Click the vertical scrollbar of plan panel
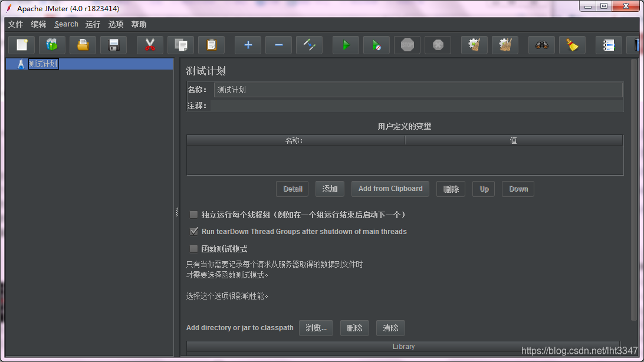 coord(634,189)
